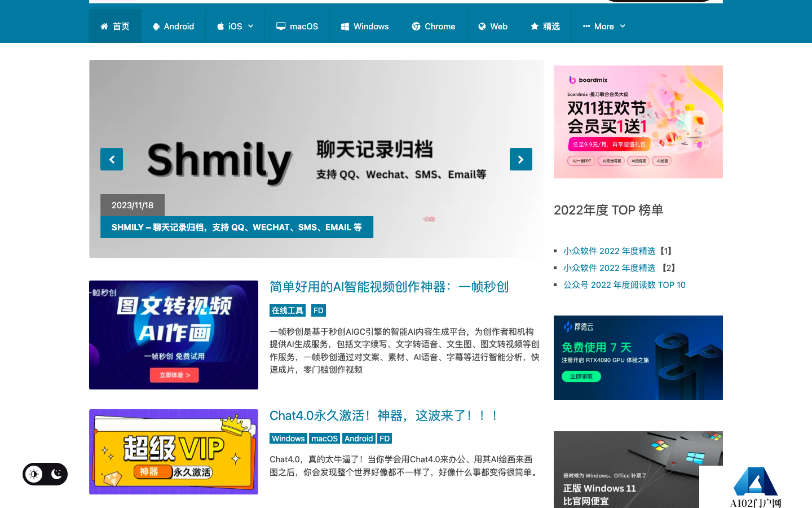
Task: Click the Android robot icon
Action: [156, 27]
